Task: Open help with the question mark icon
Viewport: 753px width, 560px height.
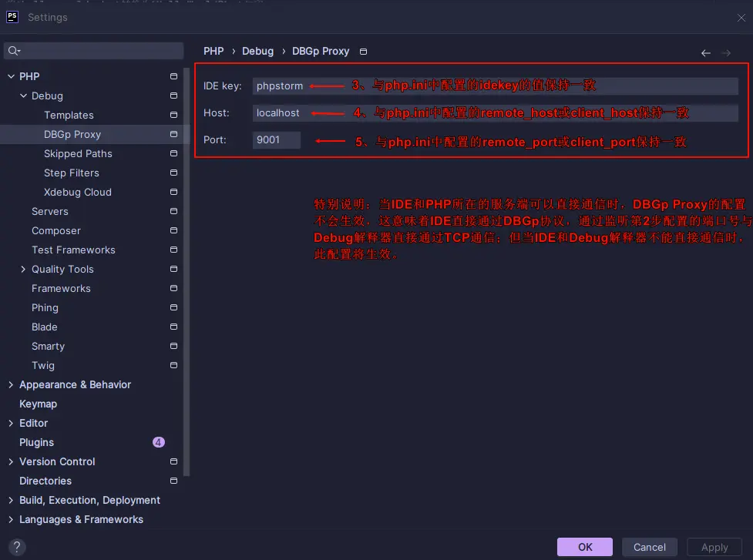Action: pyautogui.click(x=17, y=547)
